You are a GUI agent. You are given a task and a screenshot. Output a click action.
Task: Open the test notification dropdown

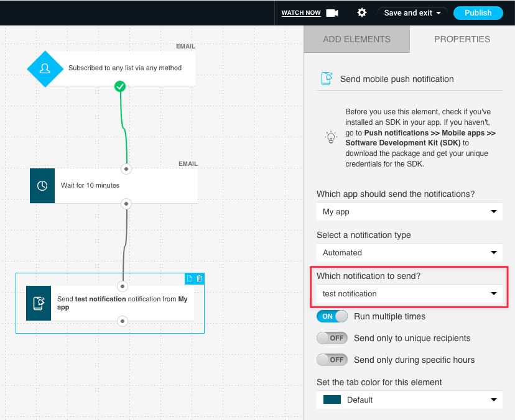pyautogui.click(x=409, y=293)
